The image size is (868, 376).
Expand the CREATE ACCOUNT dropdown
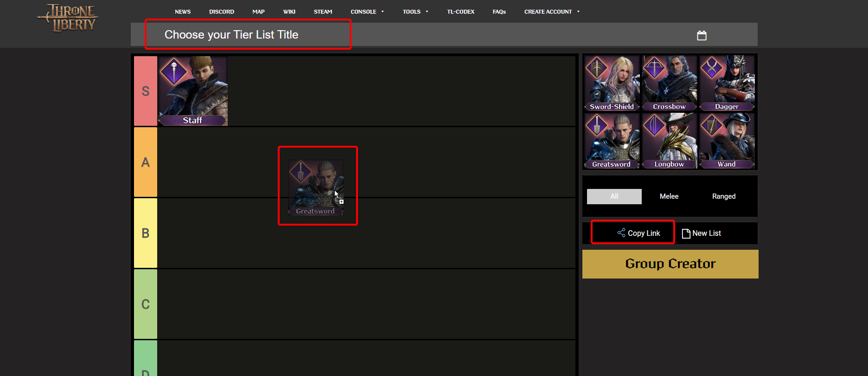[552, 12]
